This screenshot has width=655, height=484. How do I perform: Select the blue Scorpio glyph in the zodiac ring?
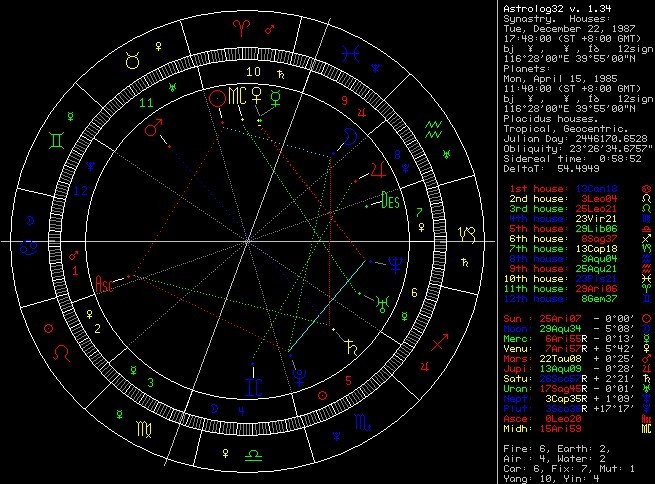pos(362,422)
